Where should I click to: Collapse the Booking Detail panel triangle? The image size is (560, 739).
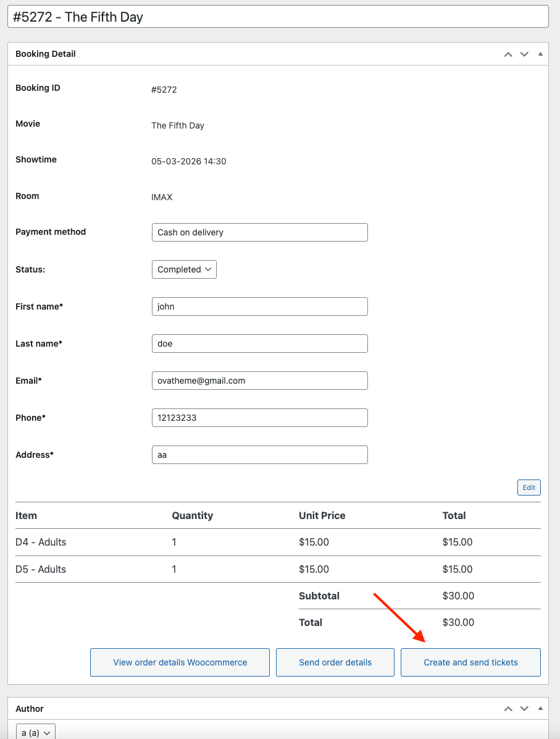pos(540,54)
